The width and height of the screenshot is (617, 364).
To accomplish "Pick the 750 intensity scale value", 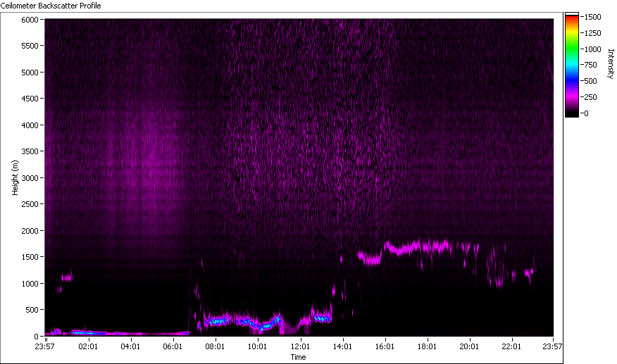I will (591, 65).
